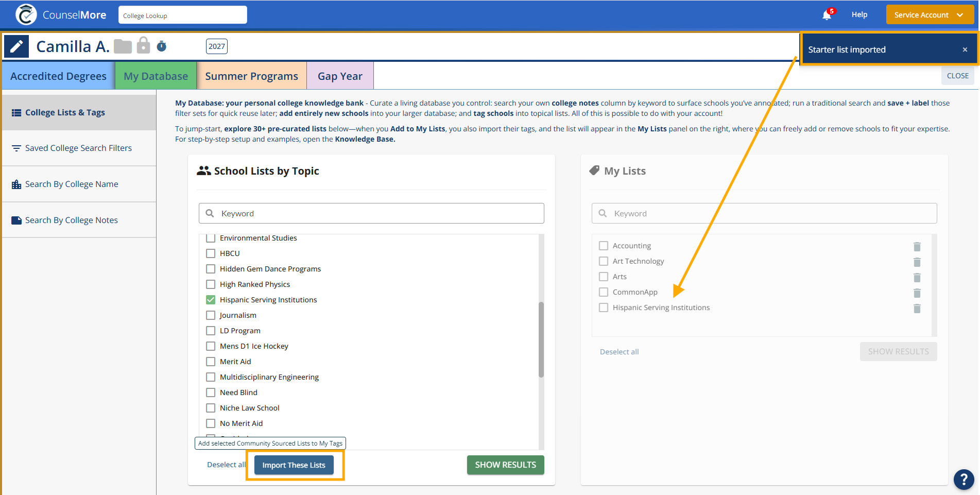
Task: Open the folder icon next to student name
Action: [123, 46]
